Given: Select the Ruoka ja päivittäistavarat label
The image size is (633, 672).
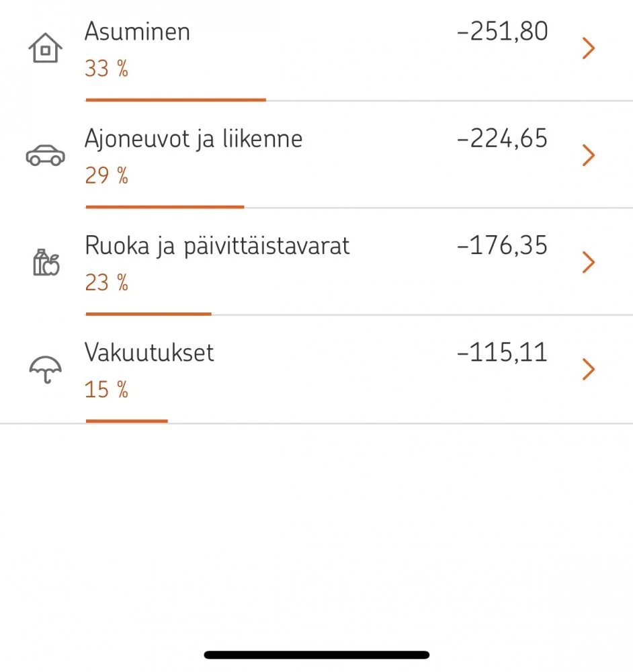Looking at the screenshot, I should (x=217, y=246).
